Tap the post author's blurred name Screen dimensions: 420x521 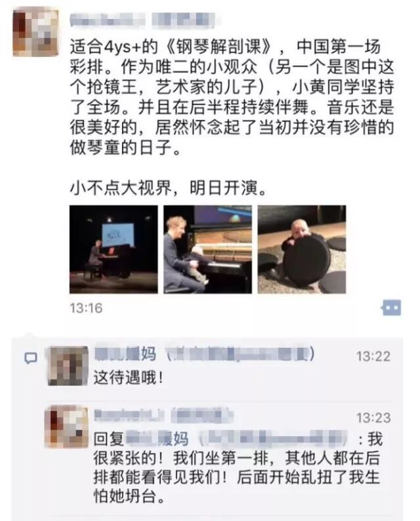click(108, 20)
